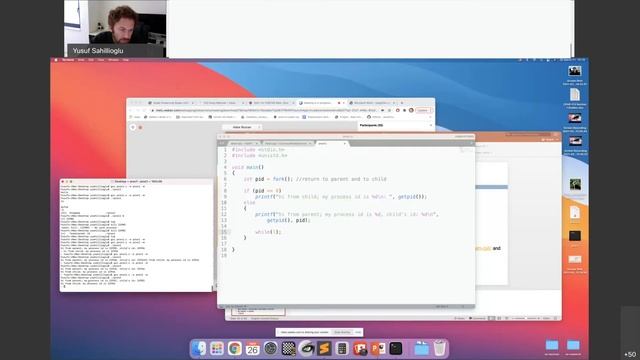Hide the screen sharing notification bar

point(358,332)
